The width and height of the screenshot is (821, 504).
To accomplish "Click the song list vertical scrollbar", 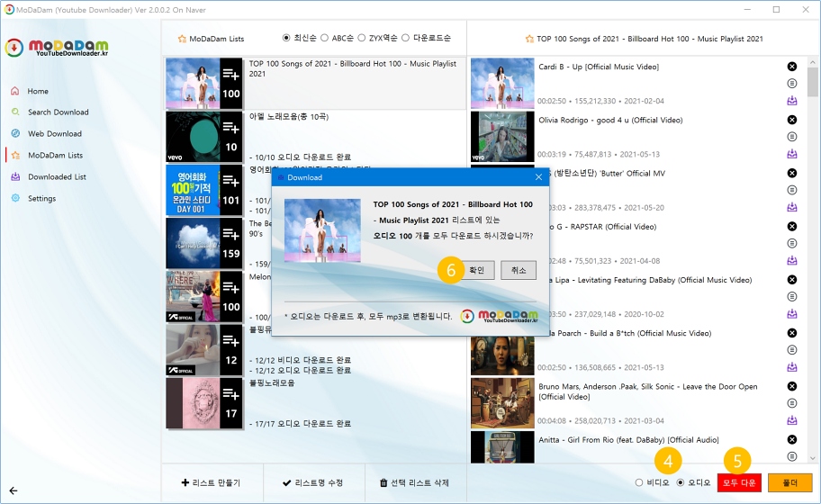I will point(812,82).
